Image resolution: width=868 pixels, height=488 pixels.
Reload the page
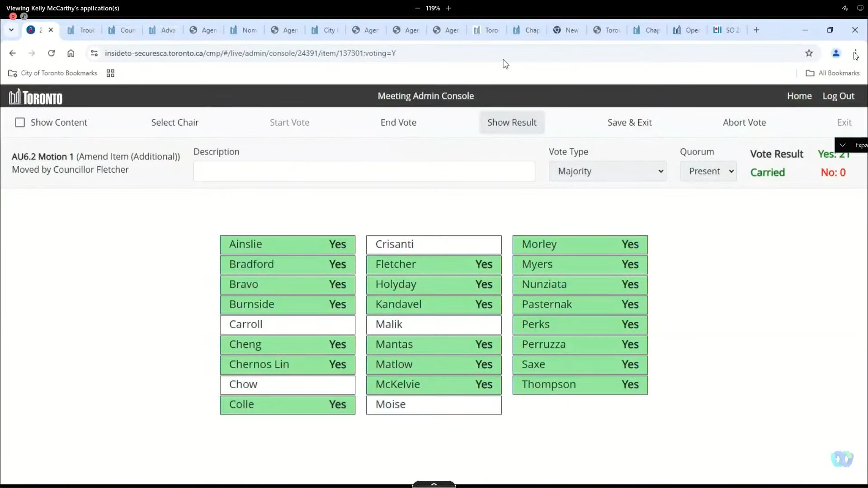tap(51, 53)
